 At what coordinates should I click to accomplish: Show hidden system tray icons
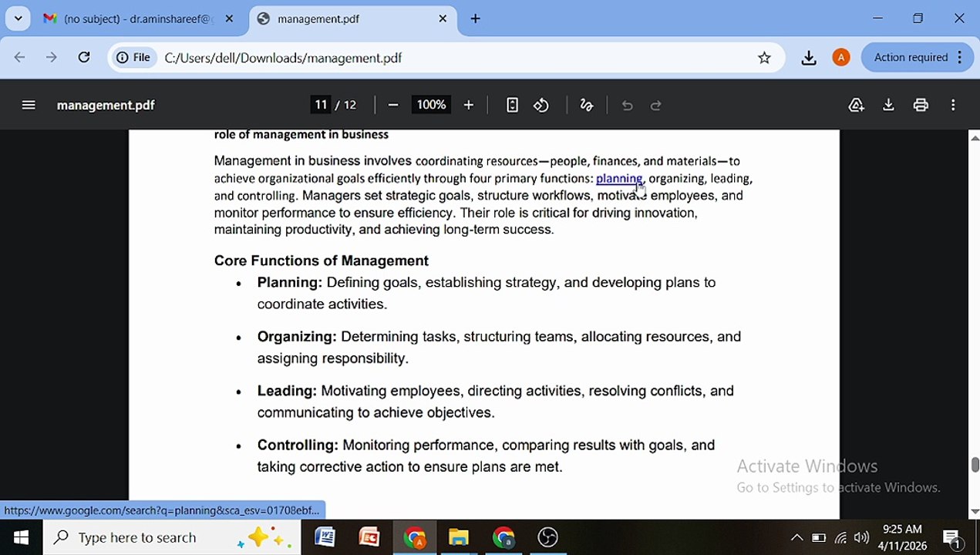coord(796,537)
